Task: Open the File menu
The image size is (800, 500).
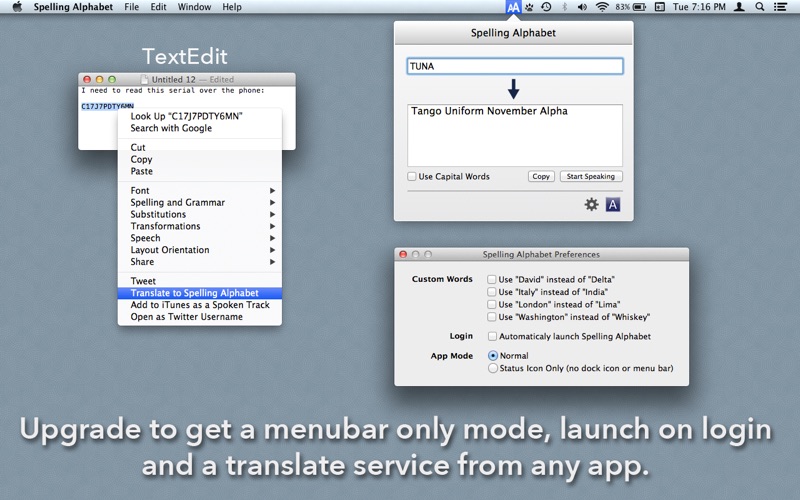Action: pyautogui.click(x=132, y=7)
